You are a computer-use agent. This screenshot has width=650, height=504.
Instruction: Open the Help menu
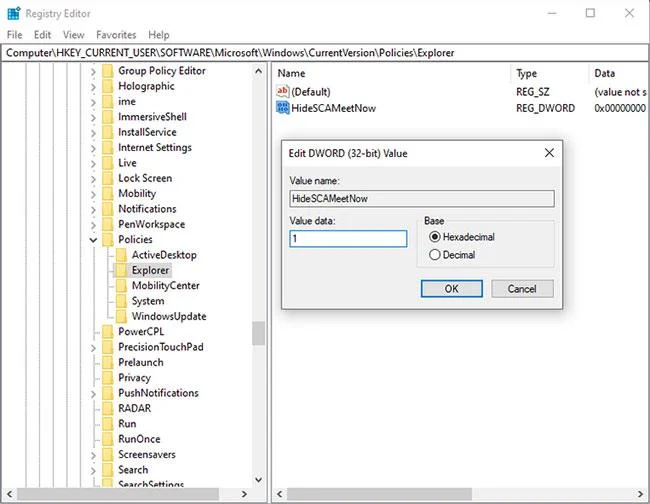pyautogui.click(x=159, y=35)
